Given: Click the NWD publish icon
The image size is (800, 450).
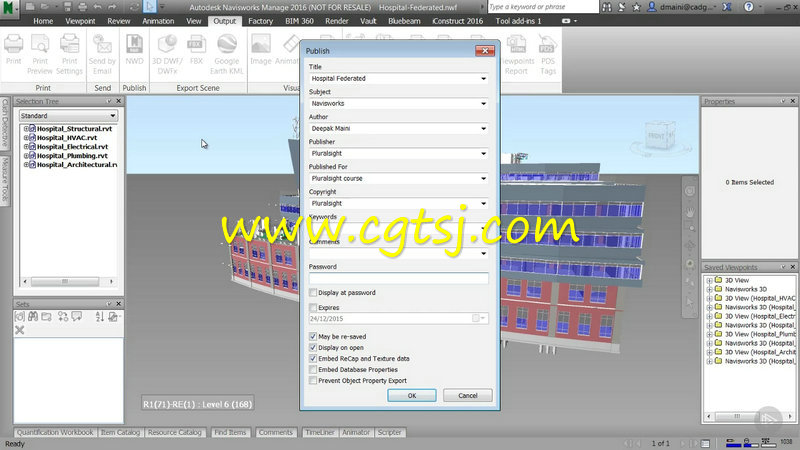Looking at the screenshot, I should point(134,45).
